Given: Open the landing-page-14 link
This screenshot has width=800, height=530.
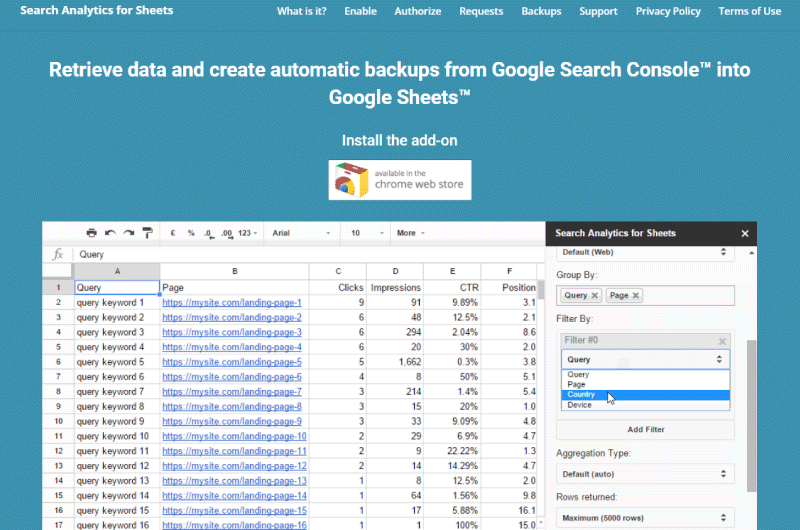Looking at the screenshot, I should pos(234,495).
